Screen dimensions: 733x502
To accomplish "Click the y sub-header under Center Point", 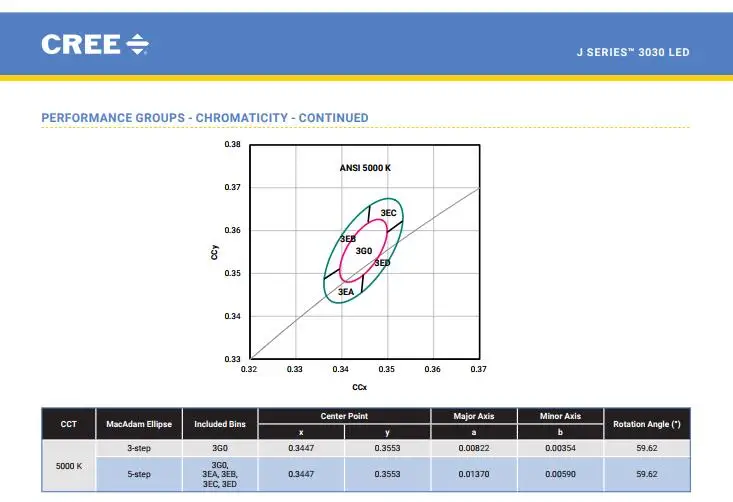I will (387, 432).
